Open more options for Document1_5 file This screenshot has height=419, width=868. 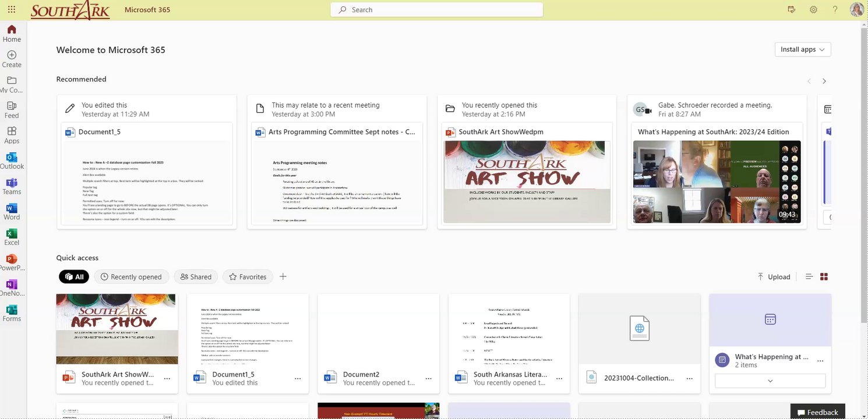point(298,378)
